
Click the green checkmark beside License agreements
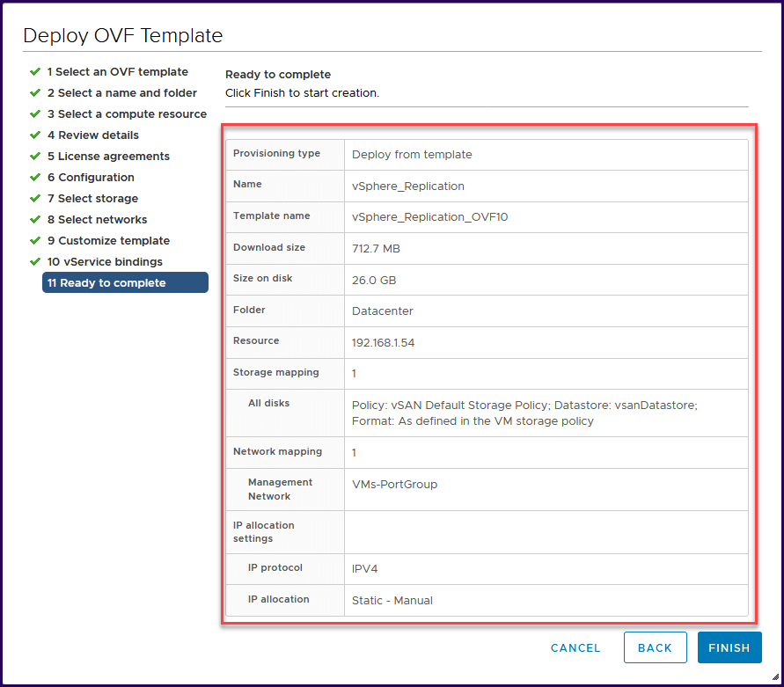click(x=35, y=156)
